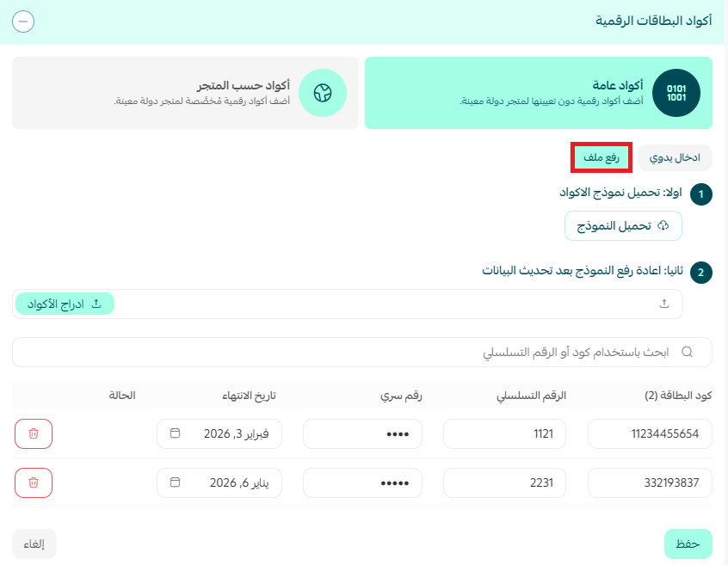Click the تحميل النموذج download button
728x565 pixels.
(x=623, y=225)
